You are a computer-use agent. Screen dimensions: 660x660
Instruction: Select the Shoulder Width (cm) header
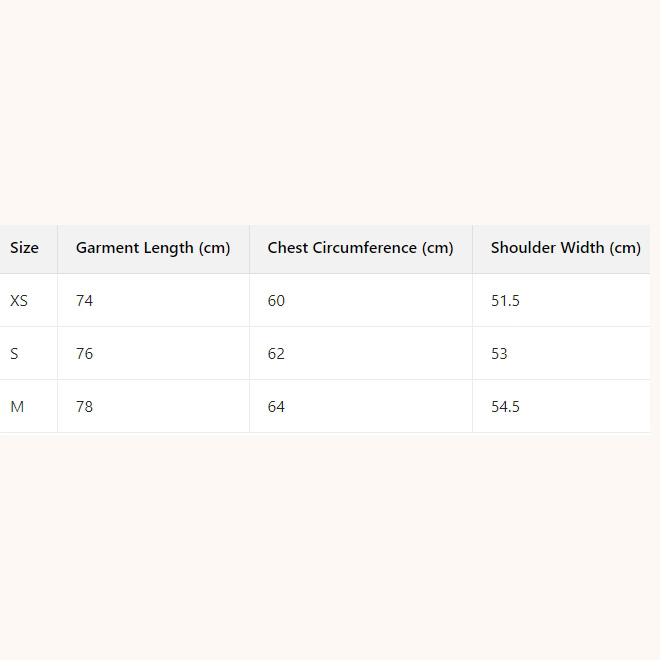[x=565, y=248]
